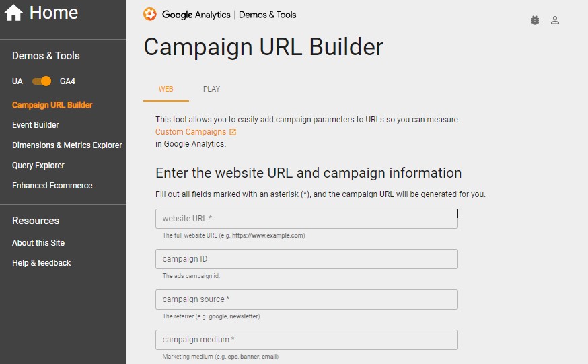Select Enhanced Ecommerce in the sidebar
Viewport: 588px width, 364px height.
point(52,186)
